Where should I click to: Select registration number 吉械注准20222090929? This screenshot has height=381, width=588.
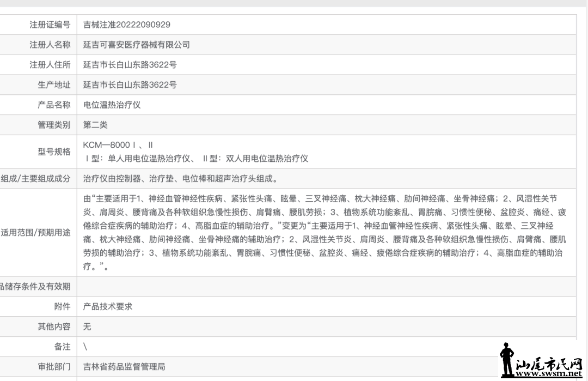click(x=127, y=25)
